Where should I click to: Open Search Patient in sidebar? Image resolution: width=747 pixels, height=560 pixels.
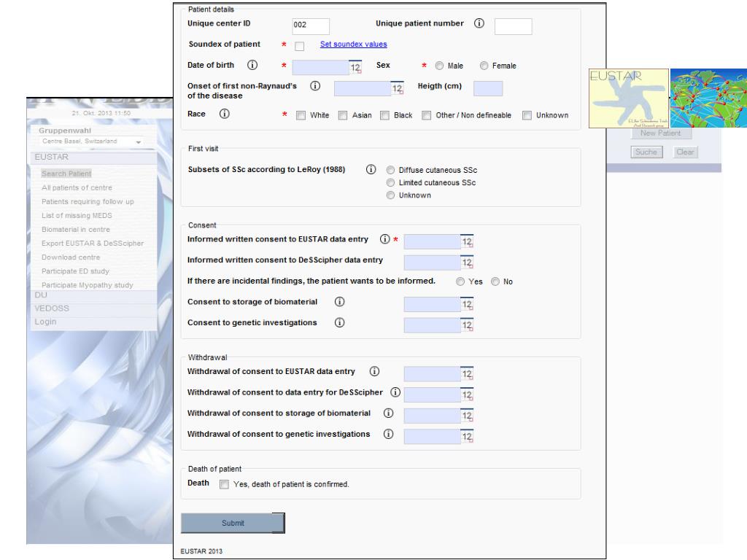(x=66, y=174)
